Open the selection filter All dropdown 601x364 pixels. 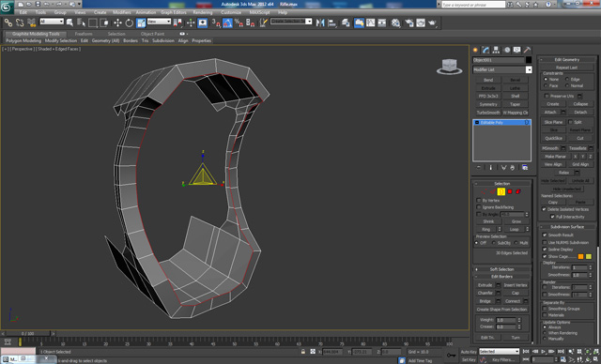(52, 22)
